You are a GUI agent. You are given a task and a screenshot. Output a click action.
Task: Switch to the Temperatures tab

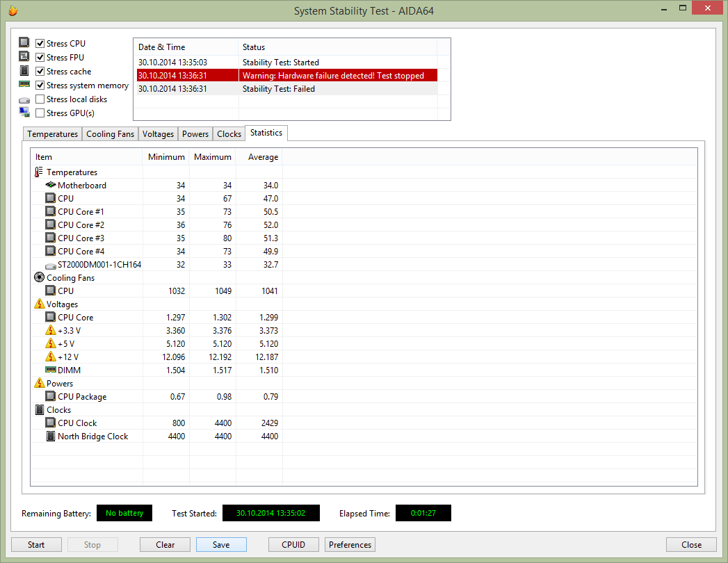pos(52,133)
